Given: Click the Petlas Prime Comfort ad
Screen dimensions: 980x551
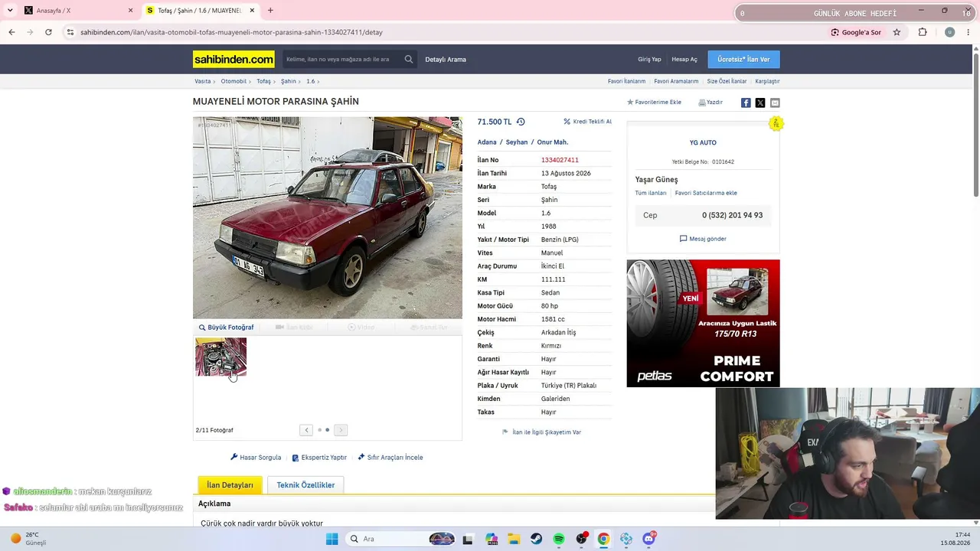Looking at the screenshot, I should coord(703,323).
